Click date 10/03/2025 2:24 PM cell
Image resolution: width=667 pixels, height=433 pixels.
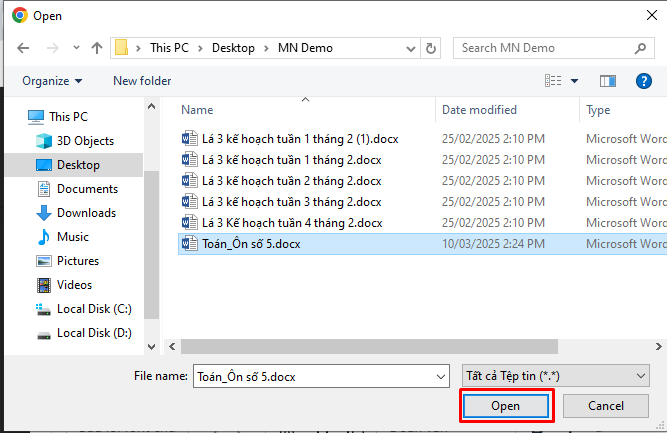tap(493, 244)
